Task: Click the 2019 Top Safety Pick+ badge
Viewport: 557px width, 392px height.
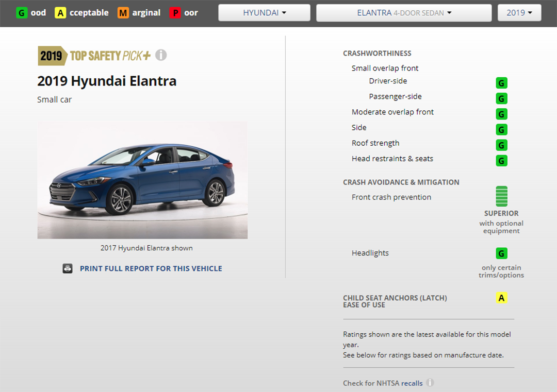Action: 94,56
